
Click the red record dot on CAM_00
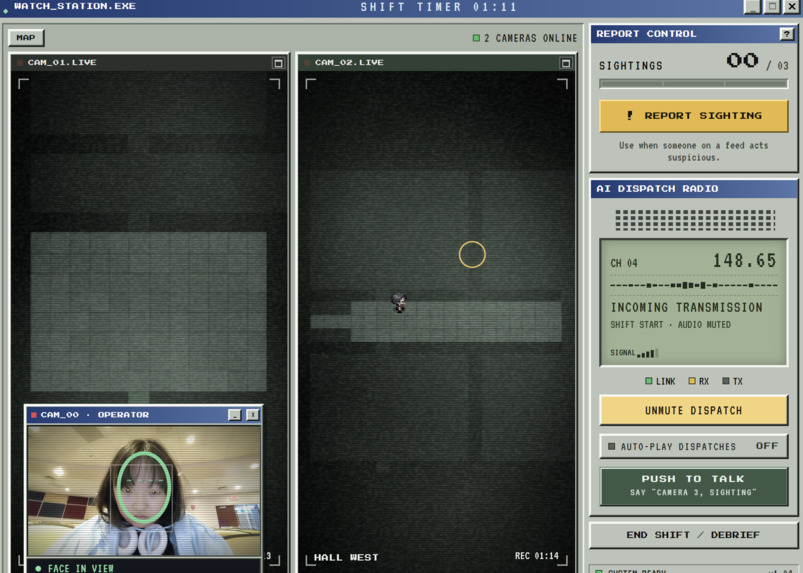tap(34, 415)
